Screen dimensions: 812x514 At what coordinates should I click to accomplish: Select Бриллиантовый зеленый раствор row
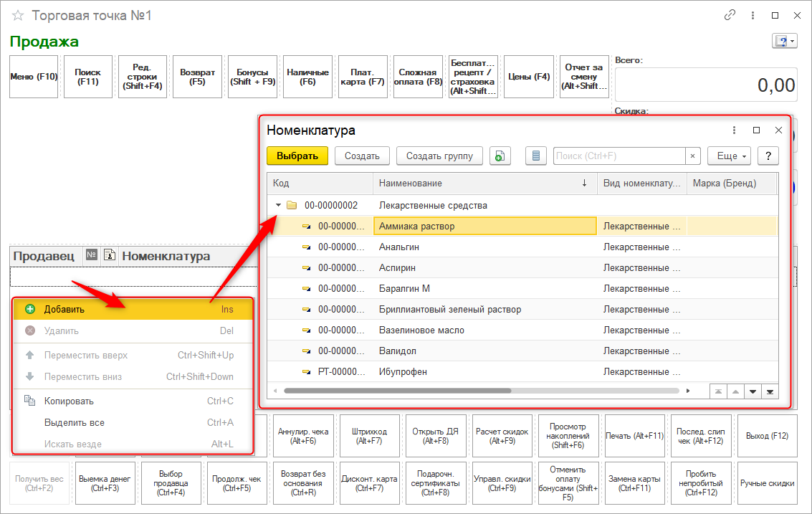(x=522, y=310)
